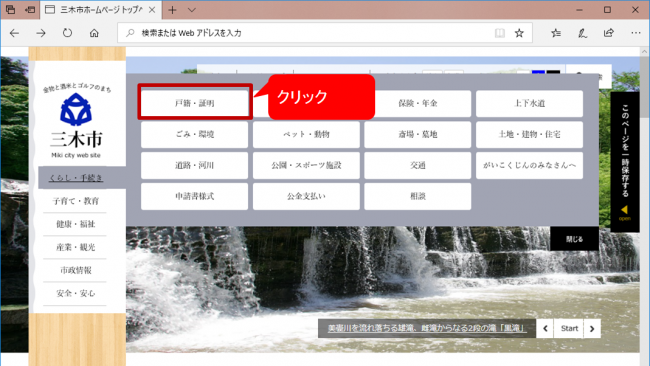The image size is (650, 366).
Task: Open tabs set aside icon
Action: (x=10, y=10)
